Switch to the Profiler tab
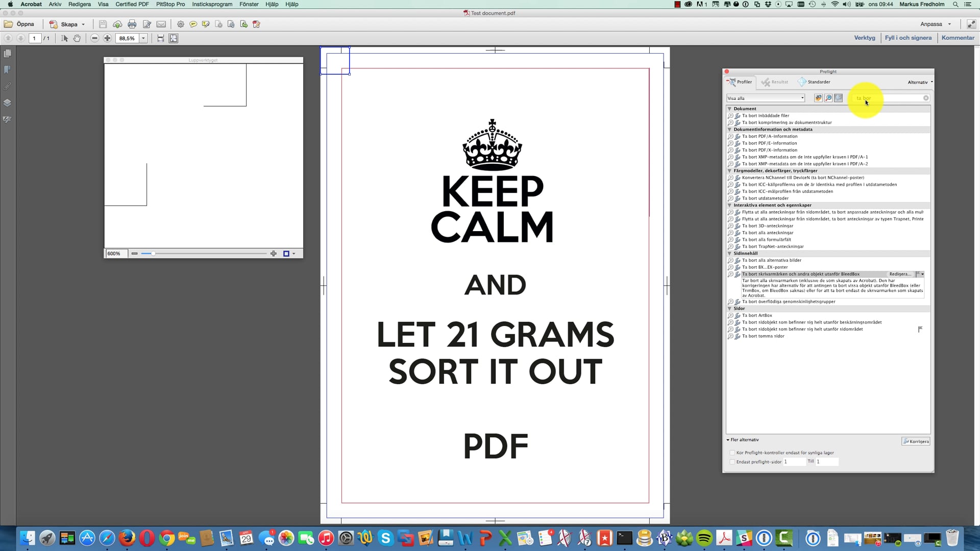980x551 pixels. click(x=740, y=82)
